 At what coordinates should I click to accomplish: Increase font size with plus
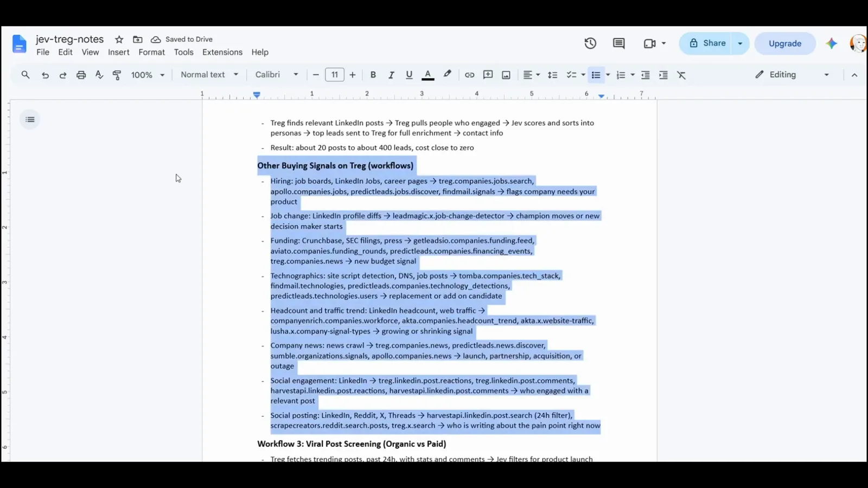tap(353, 75)
